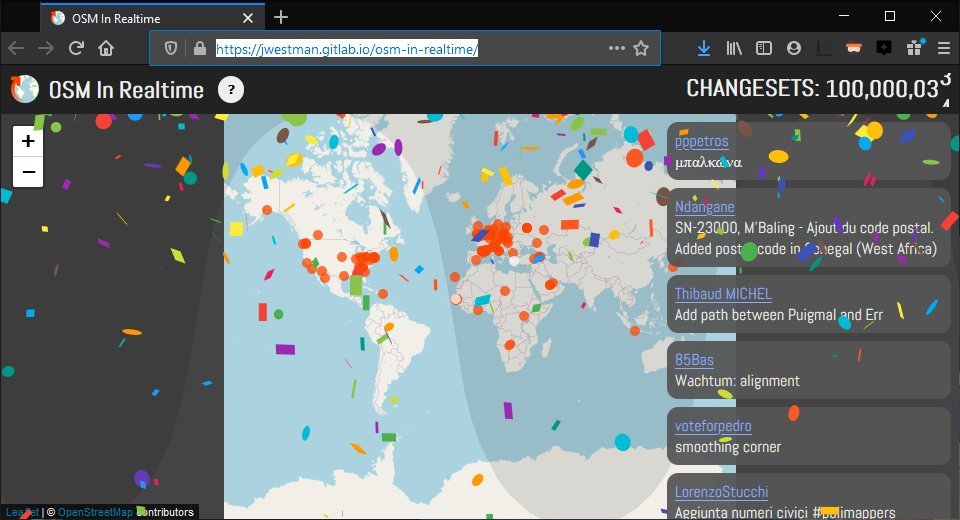Go back to the previous page

pos(17,48)
